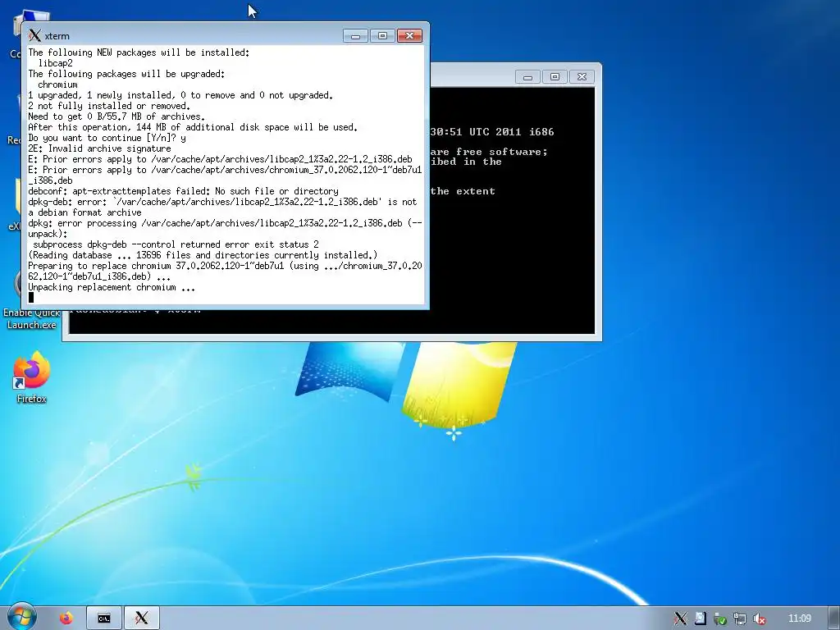Viewport: 840px width, 630px height.
Task: Click the Enable Quick Launch.exe desktop icon
Action: (x=32, y=317)
